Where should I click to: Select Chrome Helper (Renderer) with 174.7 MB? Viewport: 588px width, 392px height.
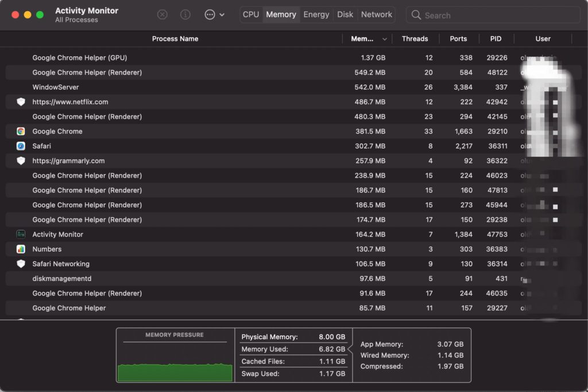[293, 220]
